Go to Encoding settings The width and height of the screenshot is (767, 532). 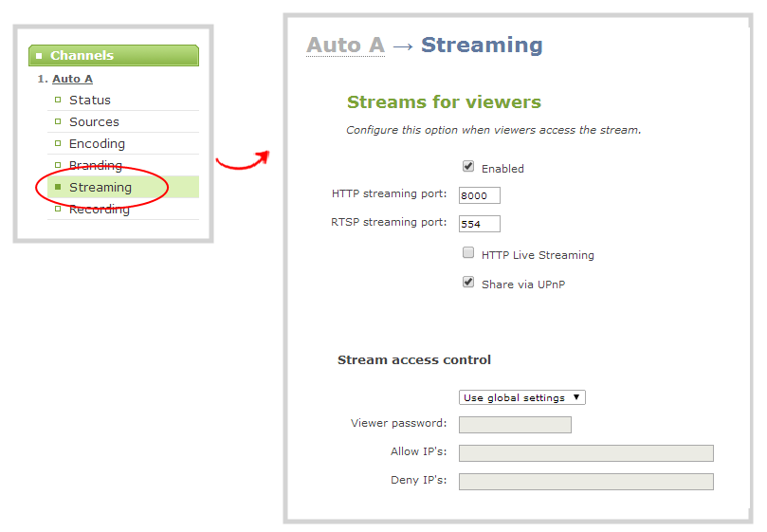pyautogui.click(x=97, y=143)
